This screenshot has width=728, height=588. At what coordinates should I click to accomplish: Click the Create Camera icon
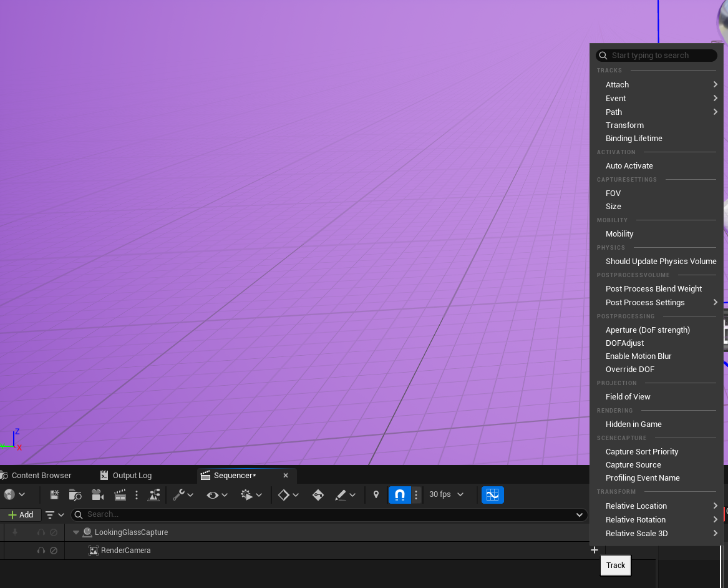point(97,495)
